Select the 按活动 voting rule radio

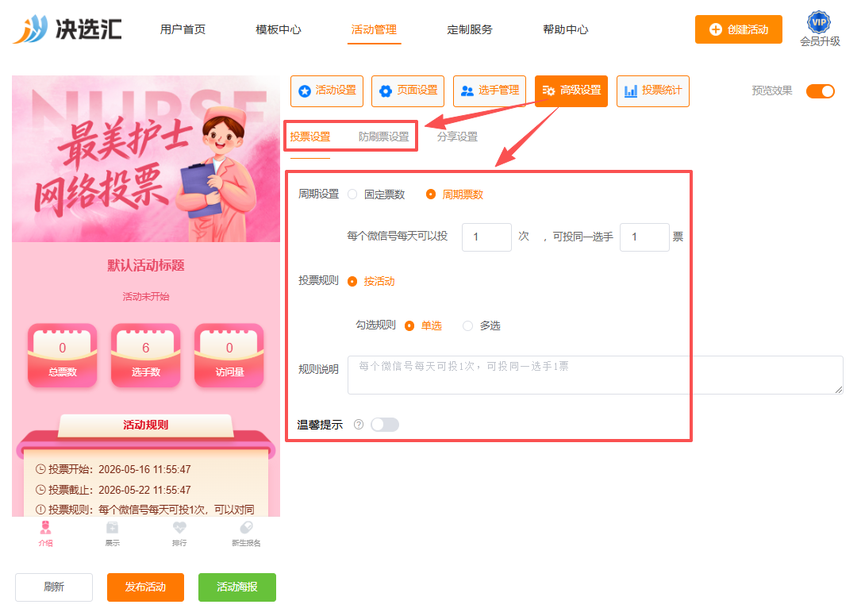(371, 281)
